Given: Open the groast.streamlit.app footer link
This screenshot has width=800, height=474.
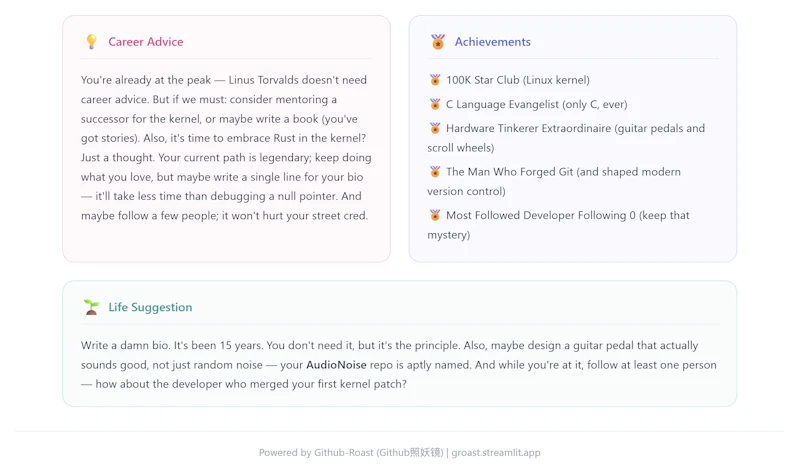Looking at the screenshot, I should (x=496, y=453).
